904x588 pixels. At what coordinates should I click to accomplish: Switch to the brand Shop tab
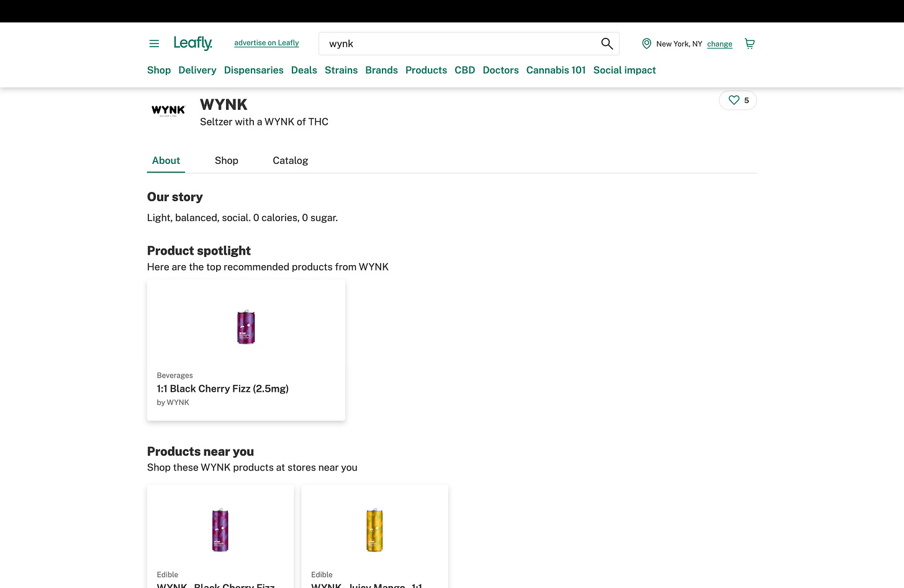click(227, 160)
